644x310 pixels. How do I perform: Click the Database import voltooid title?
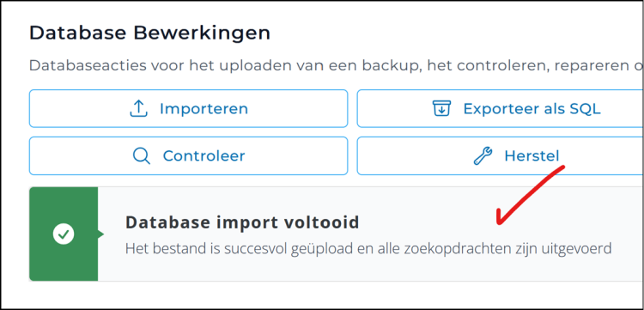(242, 222)
